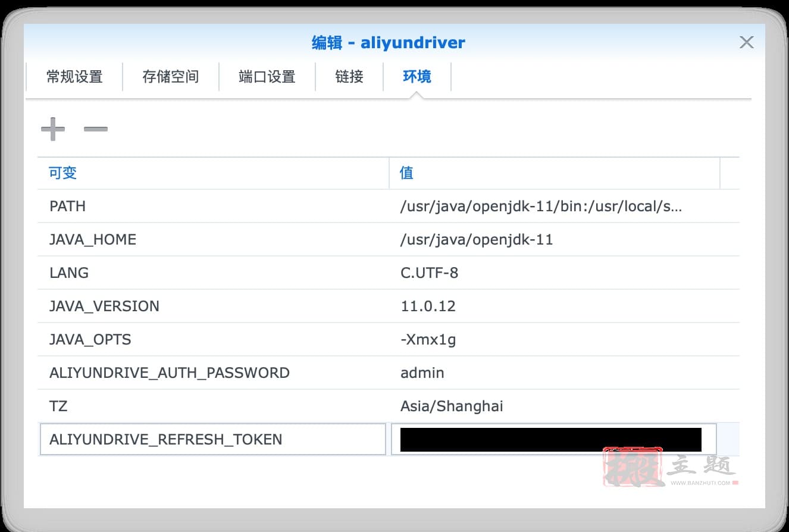Click the JAVA_HOME value /usr/java/openjdk-11
The width and height of the screenshot is (789, 532).
[477, 240]
